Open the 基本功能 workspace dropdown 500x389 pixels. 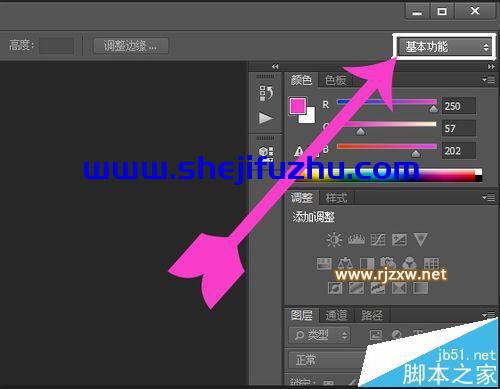tap(445, 47)
